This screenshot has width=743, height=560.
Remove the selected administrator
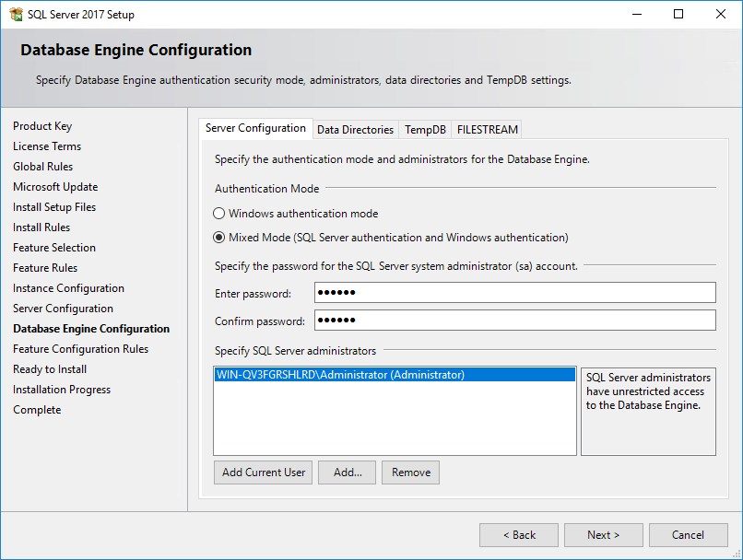click(x=411, y=472)
